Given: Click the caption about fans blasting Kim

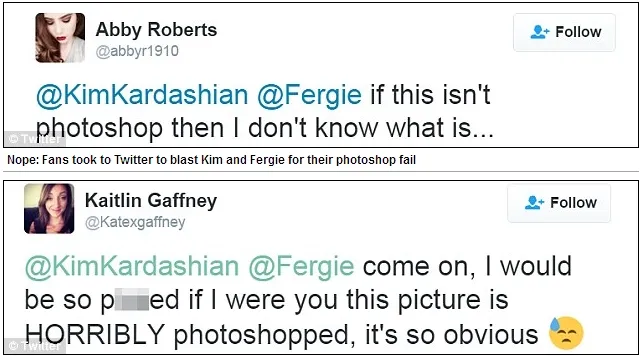Looking at the screenshot, I should click(x=212, y=160).
